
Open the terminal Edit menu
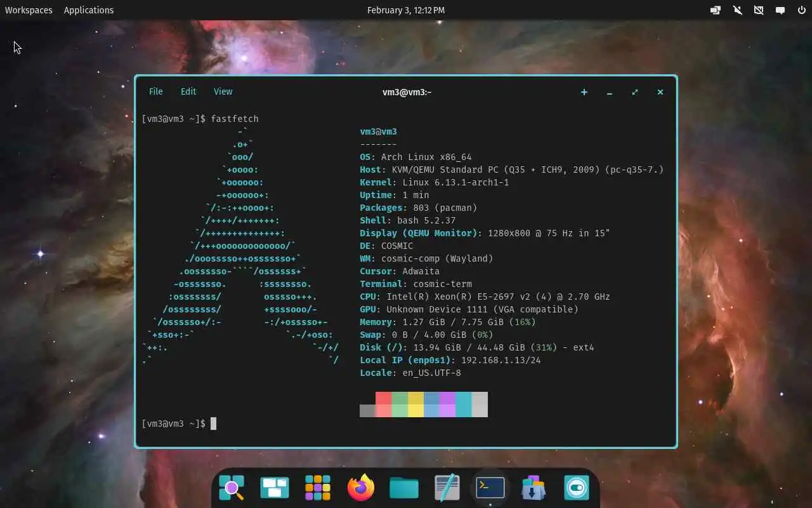(x=188, y=91)
